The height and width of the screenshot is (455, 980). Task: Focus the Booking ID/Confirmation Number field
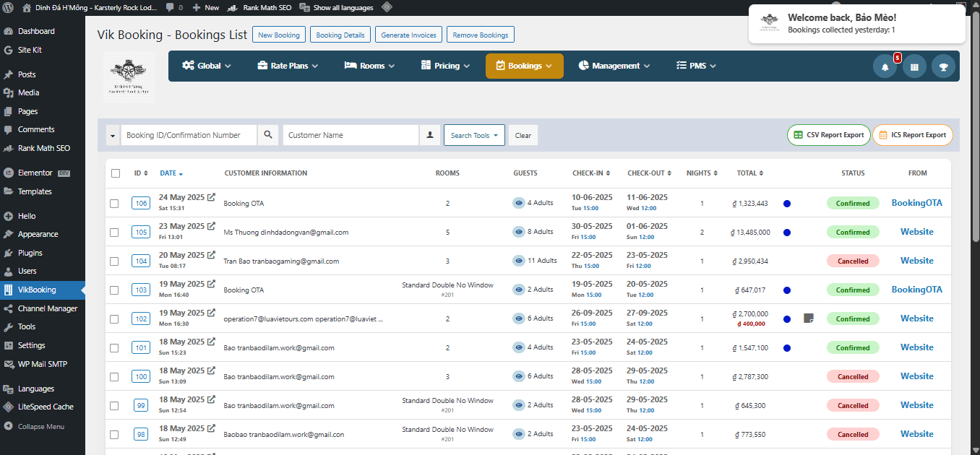(x=189, y=135)
